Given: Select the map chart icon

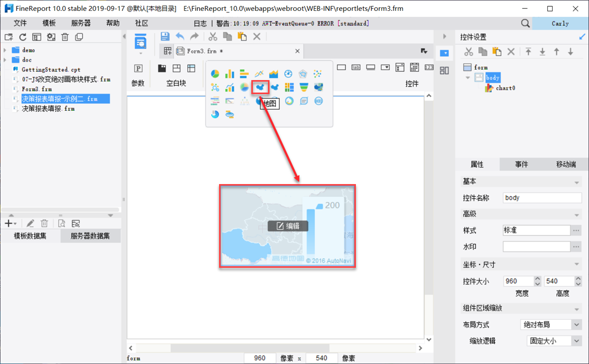Looking at the screenshot, I should (x=260, y=87).
